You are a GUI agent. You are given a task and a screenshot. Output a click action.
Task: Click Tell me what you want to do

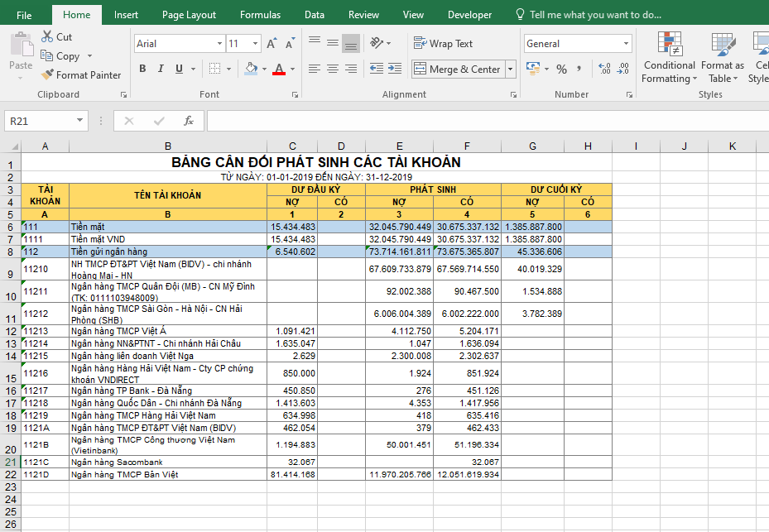tap(594, 15)
